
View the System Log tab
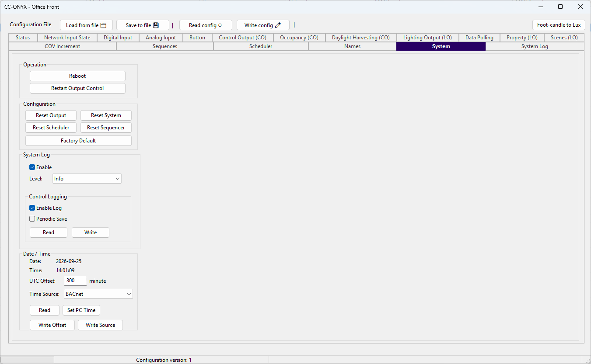pos(535,46)
